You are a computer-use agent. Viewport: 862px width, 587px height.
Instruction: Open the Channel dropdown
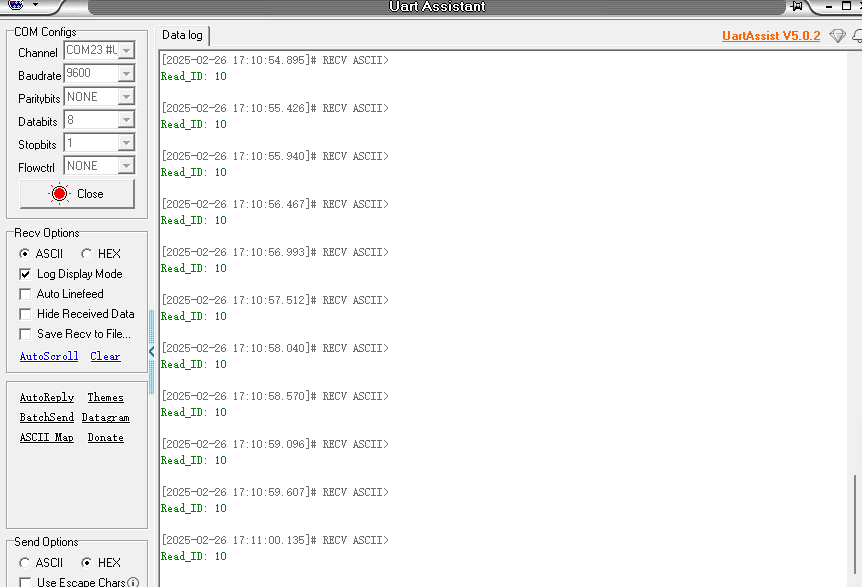click(126, 51)
